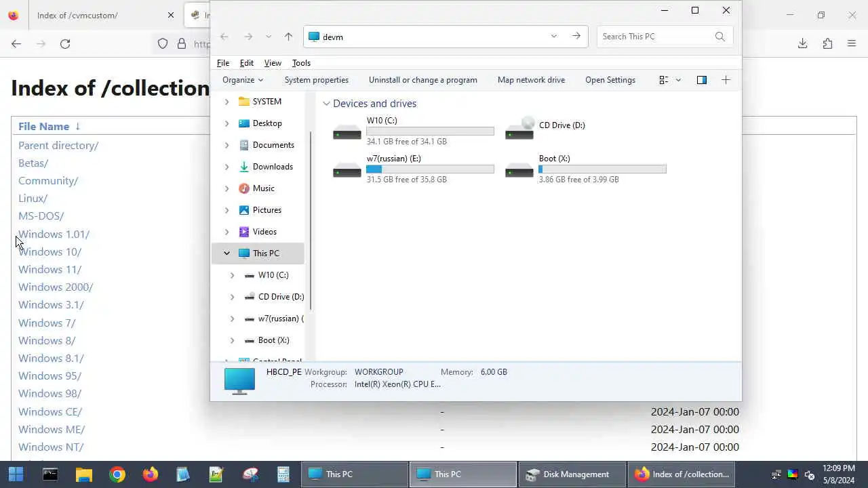Open the Firefox extensions icon
This screenshot has height=488, width=868.
827,44
